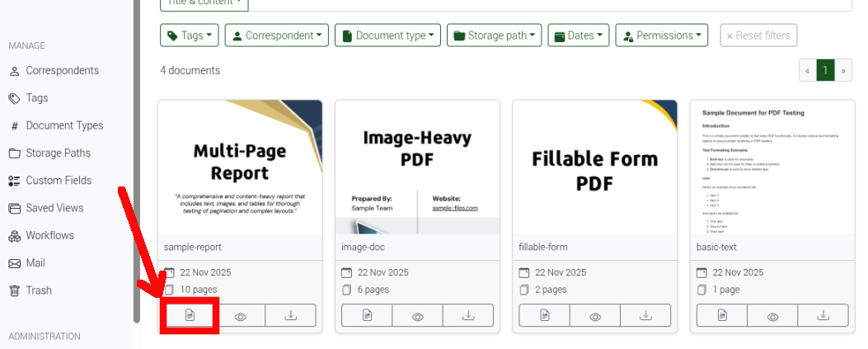Click the 4 documents count text

190,70
